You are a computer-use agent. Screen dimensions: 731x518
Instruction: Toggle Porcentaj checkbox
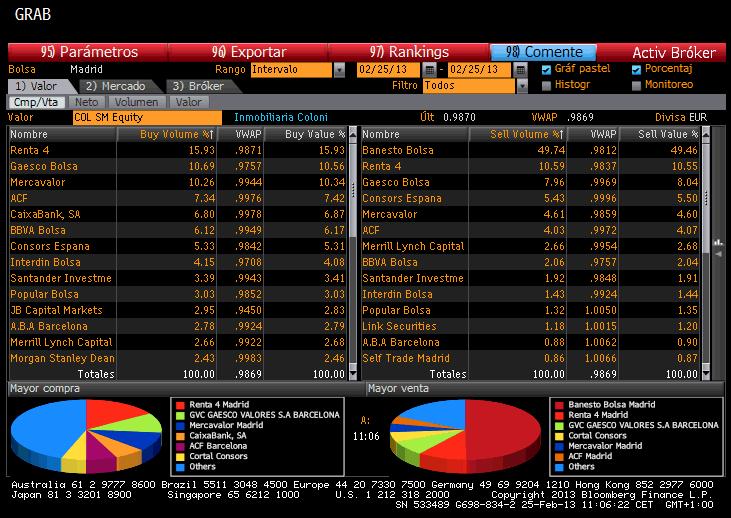click(x=636, y=70)
